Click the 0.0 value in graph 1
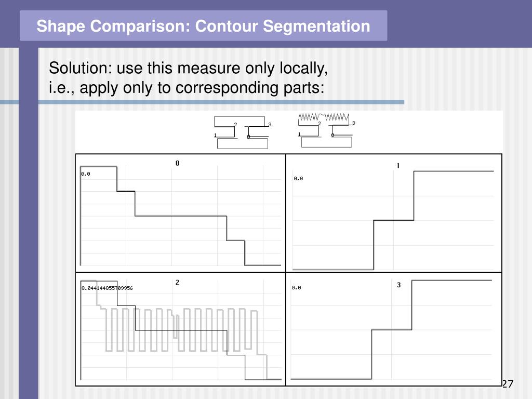532x399 pixels. (x=298, y=179)
